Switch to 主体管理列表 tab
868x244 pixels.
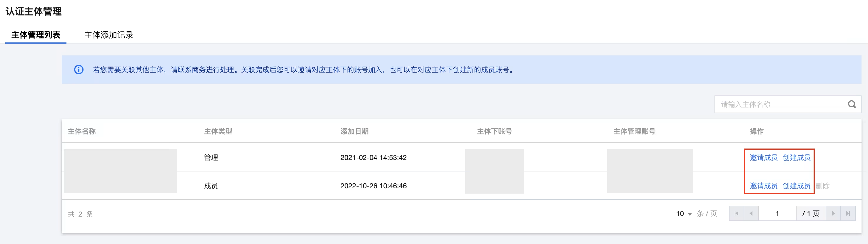coord(36,35)
